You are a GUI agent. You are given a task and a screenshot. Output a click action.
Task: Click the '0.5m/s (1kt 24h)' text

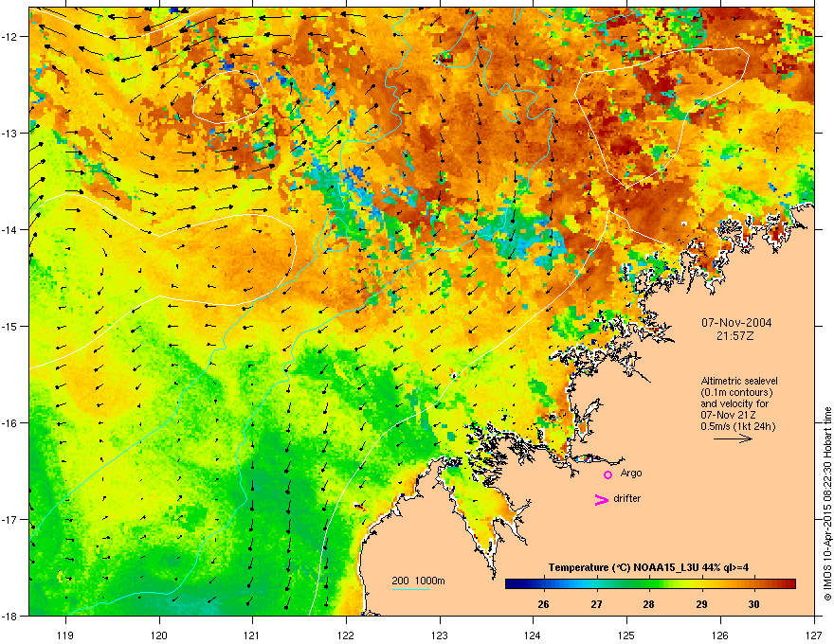pos(737,426)
